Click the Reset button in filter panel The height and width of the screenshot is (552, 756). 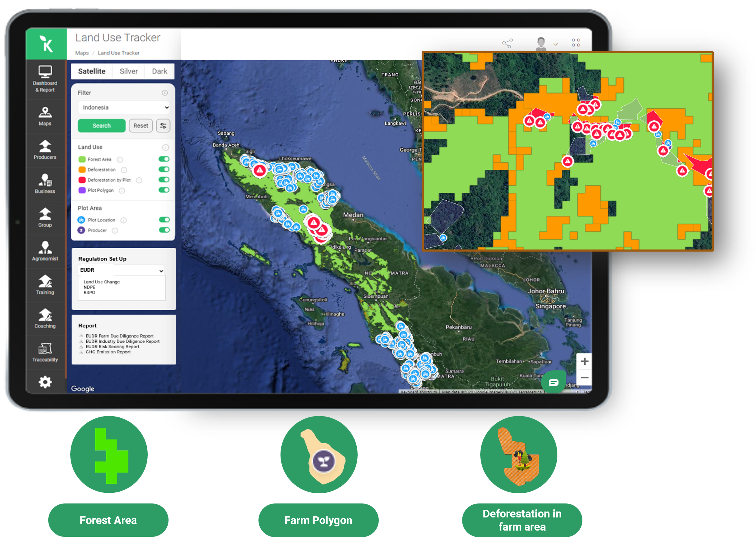tap(140, 126)
